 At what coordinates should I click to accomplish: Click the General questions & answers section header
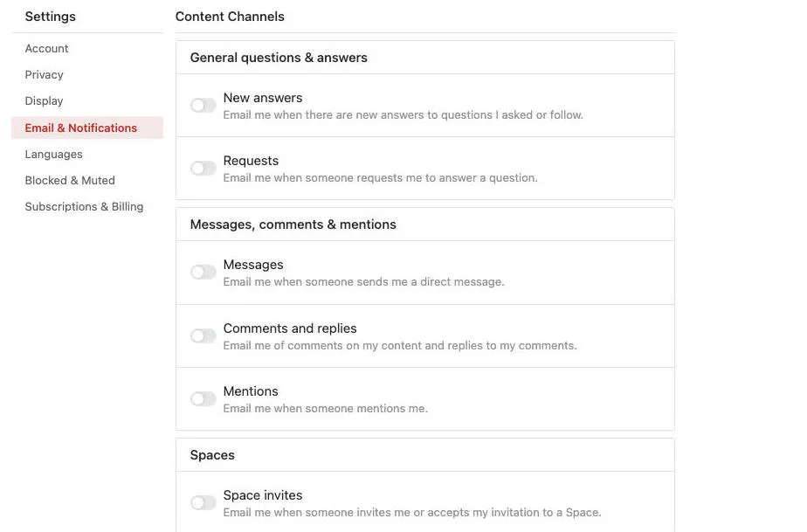[x=279, y=58]
